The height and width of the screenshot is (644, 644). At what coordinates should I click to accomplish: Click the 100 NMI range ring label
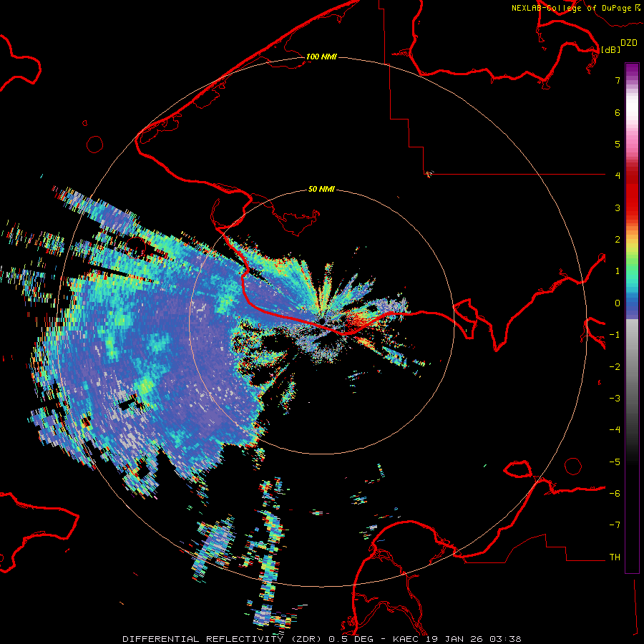321,57
